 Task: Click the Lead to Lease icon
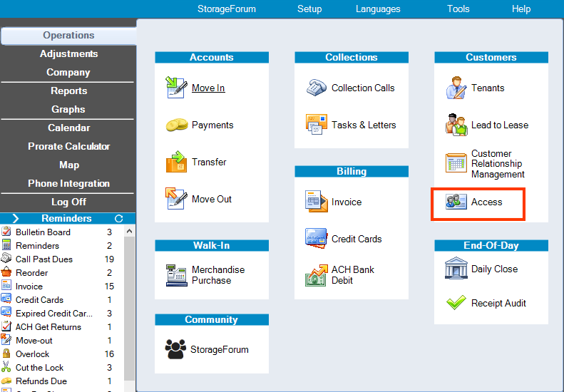click(x=456, y=125)
